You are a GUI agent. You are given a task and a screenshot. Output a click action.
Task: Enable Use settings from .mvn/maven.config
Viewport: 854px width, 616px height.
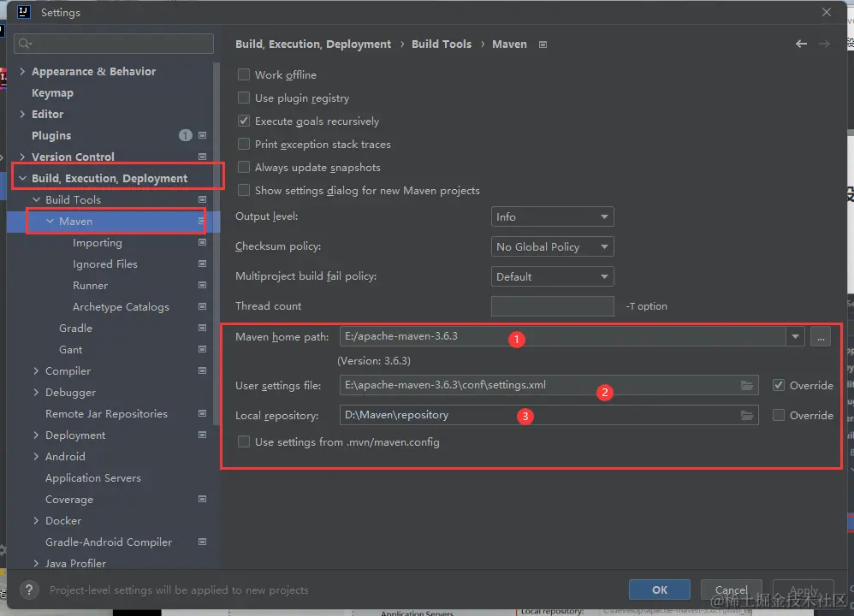(244, 441)
